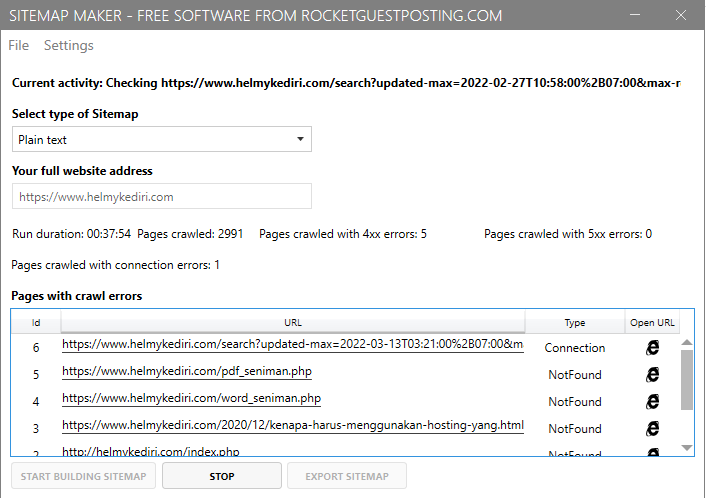Select Id cell '6'
Viewport: 706px width, 498px height.
click(x=36, y=348)
